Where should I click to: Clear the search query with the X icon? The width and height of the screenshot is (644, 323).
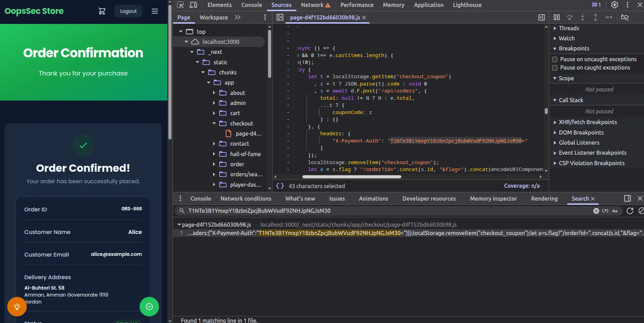pos(596,211)
